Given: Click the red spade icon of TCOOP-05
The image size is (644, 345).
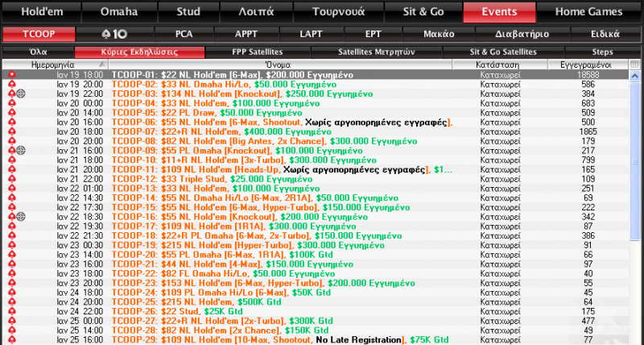Looking at the screenshot, I should (12, 113).
